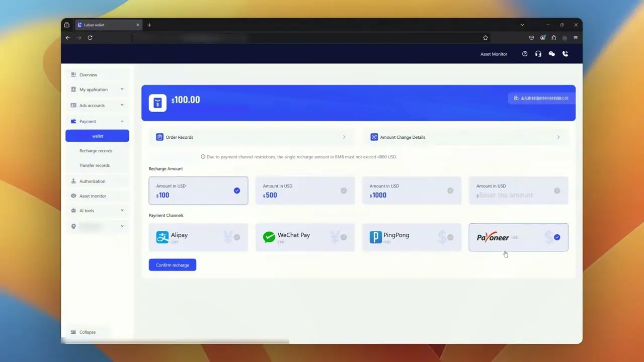Open the browser hamburger menu
This screenshot has height=362, width=644.
(576, 38)
